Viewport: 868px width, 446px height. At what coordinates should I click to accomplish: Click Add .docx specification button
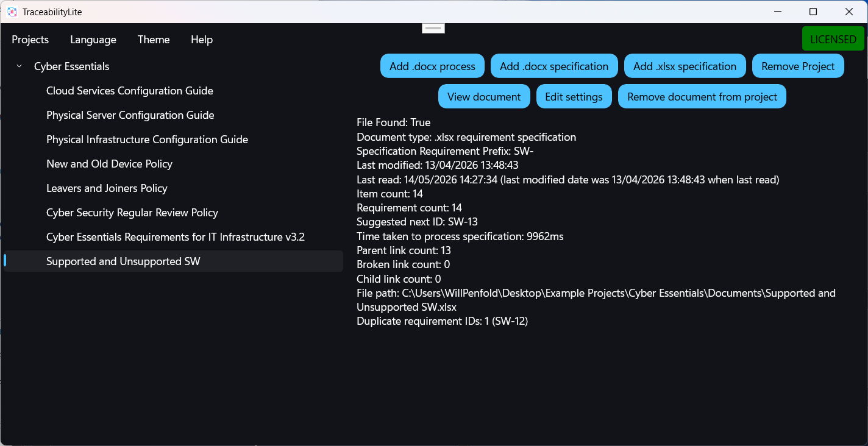554,66
